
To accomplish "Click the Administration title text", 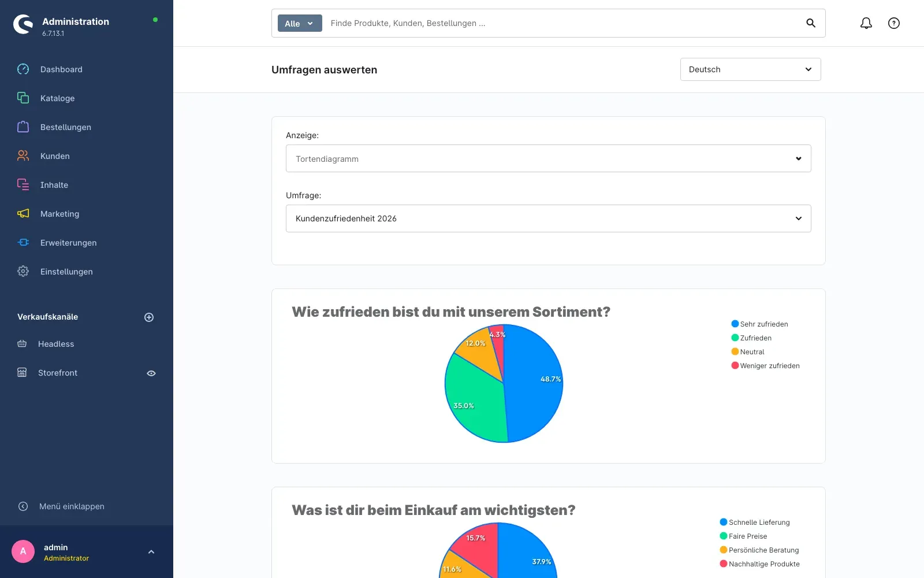I will pos(76,21).
